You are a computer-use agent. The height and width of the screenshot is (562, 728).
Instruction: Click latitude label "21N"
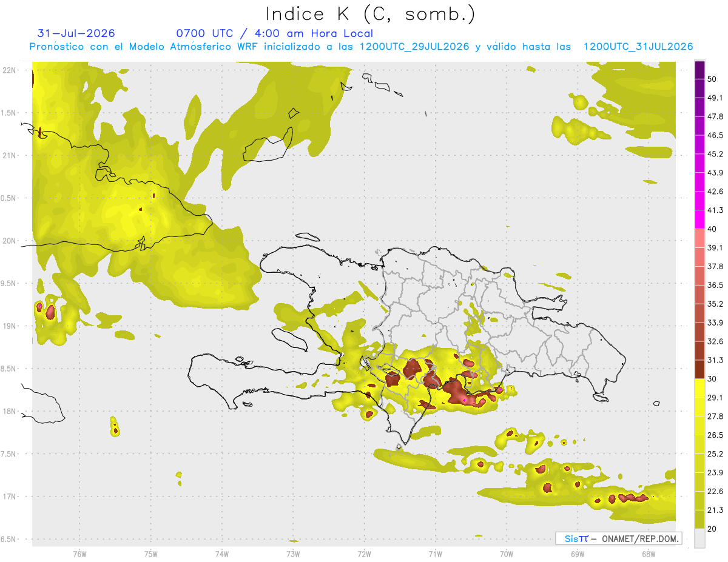[x=10, y=155]
